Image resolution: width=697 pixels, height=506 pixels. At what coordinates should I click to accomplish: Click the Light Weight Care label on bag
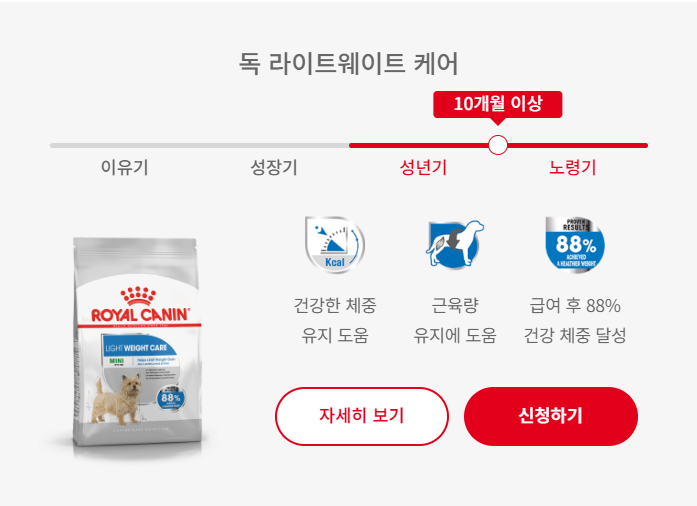click(x=136, y=348)
